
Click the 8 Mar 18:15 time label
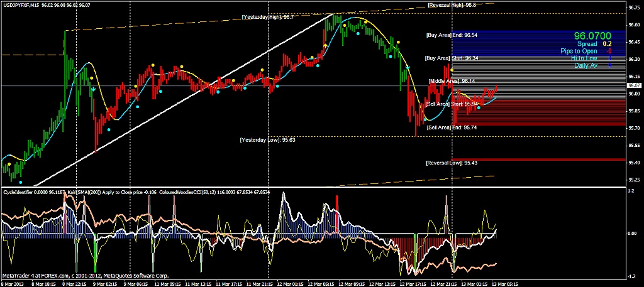tap(42, 284)
